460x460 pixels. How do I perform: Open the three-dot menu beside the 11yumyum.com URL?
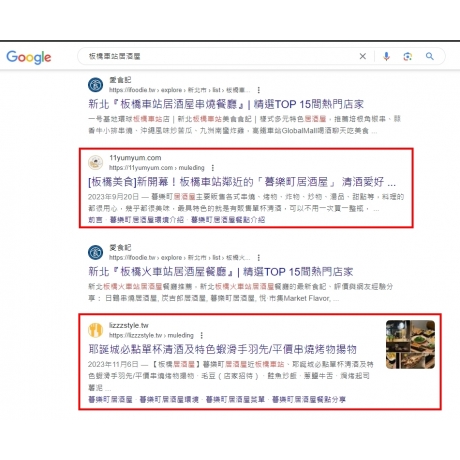[213, 168]
